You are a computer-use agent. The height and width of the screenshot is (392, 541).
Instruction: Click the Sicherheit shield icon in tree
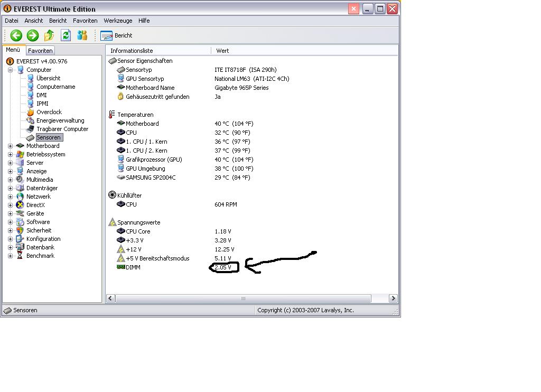click(20, 230)
